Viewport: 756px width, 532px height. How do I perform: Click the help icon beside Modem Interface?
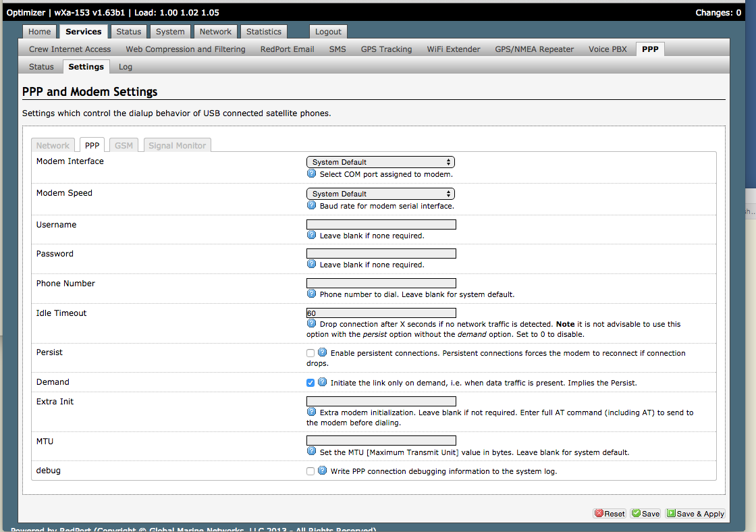coord(311,173)
